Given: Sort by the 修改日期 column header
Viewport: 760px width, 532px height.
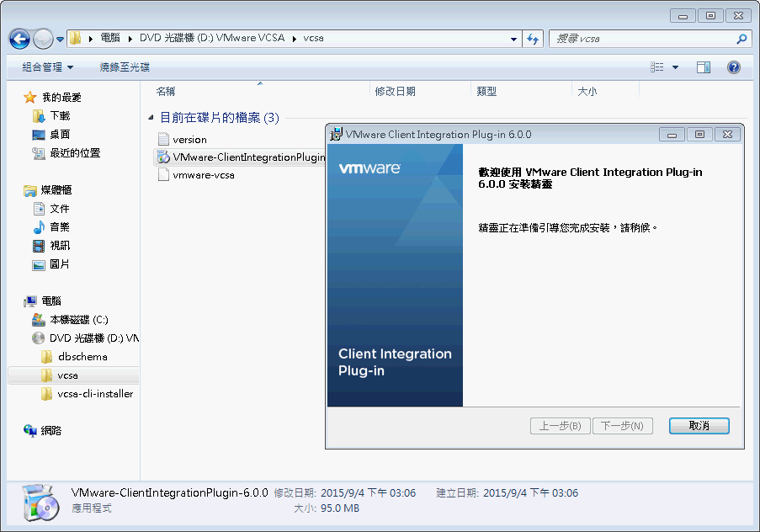Looking at the screenshot, I should 395,91.
